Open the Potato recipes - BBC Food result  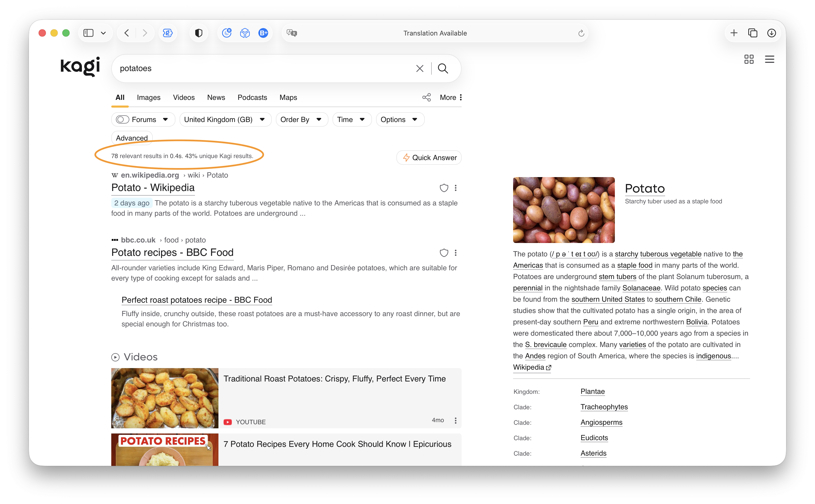[x=172, y=253]
